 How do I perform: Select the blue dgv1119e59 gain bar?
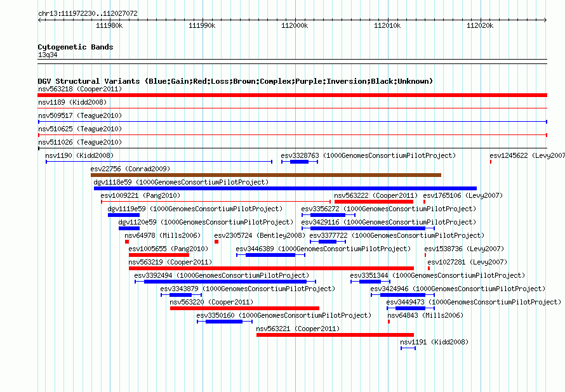(x=124, y=215)
